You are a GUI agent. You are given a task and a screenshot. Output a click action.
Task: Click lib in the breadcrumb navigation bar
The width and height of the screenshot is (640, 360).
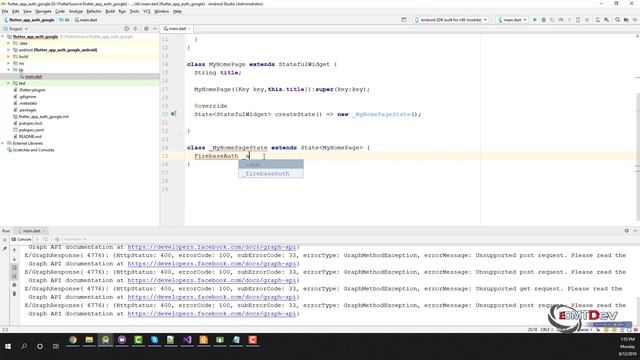coord(64,20)
